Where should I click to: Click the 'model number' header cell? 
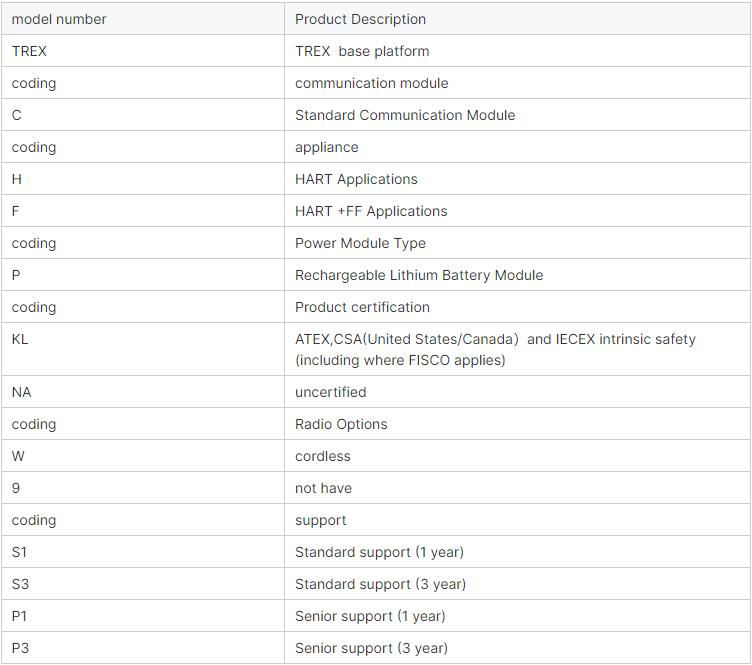coord(59,19)
